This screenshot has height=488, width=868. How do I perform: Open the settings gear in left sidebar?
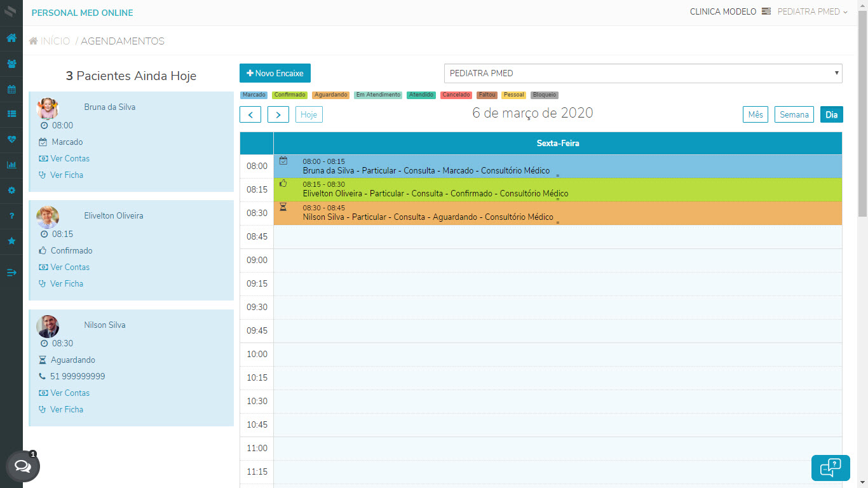point(11,190)
